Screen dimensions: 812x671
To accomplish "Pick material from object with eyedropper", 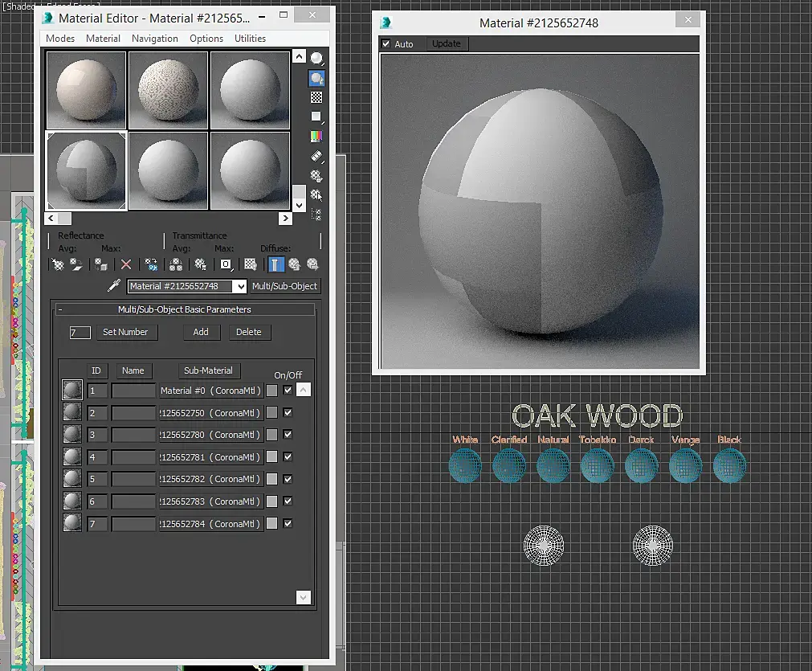I will tap(114, 286).
